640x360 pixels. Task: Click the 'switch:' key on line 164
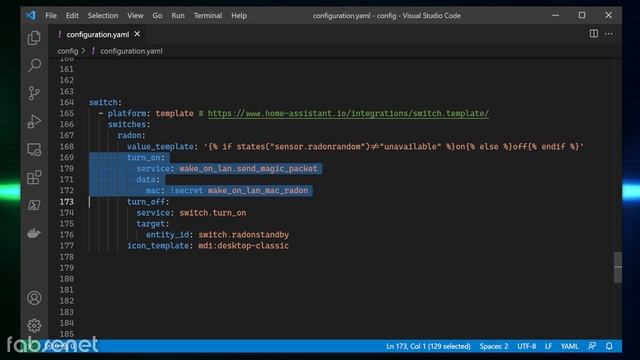coord(105,102)
